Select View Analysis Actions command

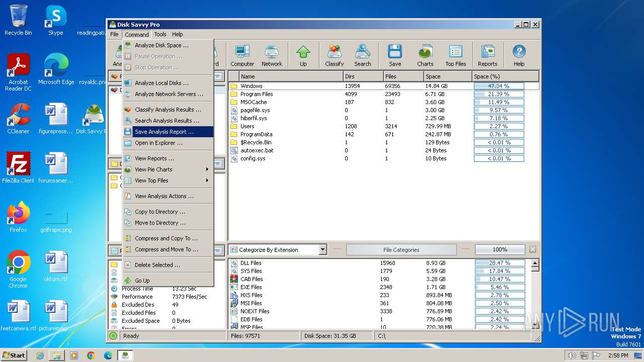168,196
